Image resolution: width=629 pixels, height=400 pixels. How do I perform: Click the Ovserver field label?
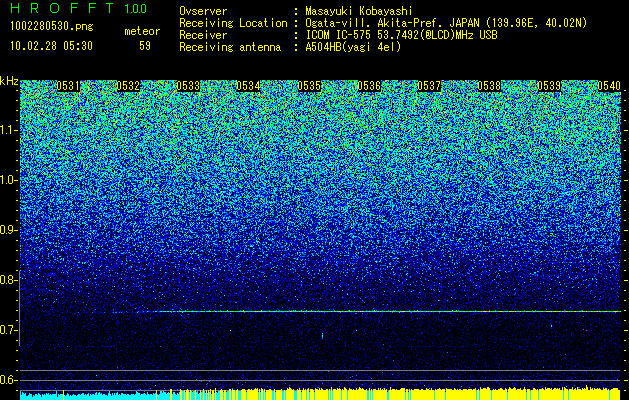203,12
